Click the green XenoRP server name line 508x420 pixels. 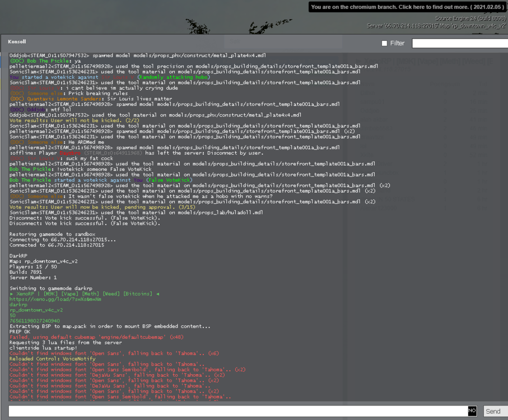click(84, 293)
